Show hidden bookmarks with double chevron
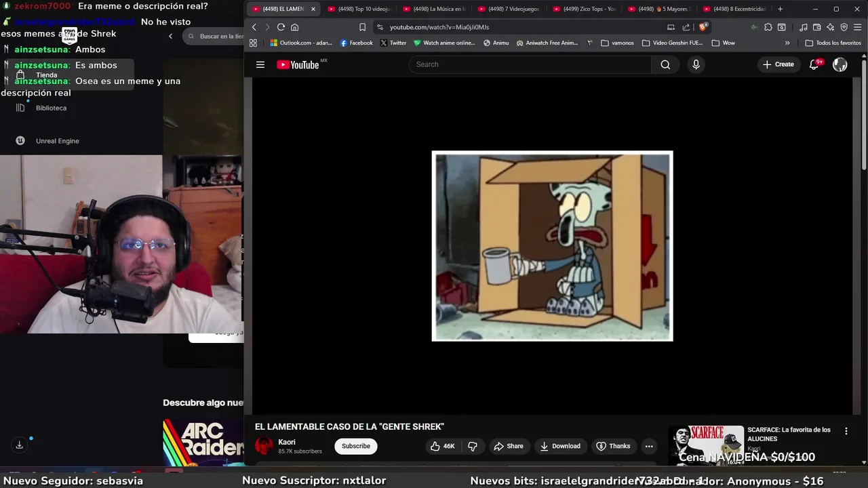The width and height of the screenshot is (868, 488). click(x=787, y=43)
